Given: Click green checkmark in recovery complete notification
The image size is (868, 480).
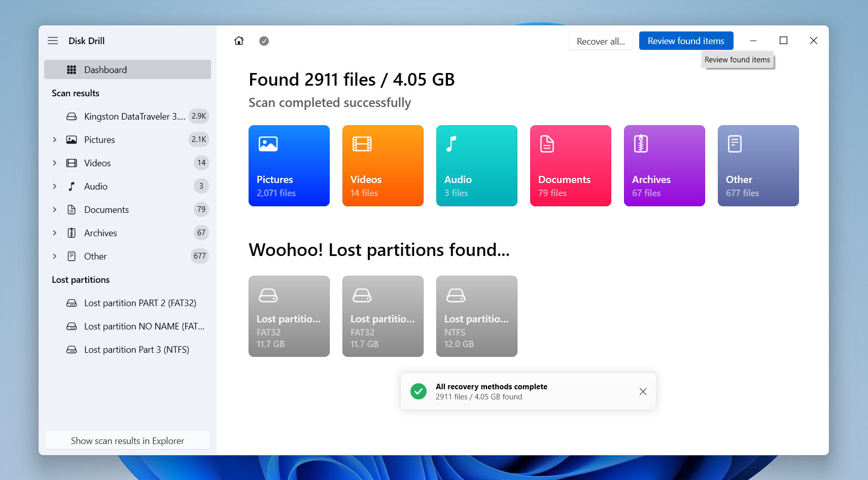Looking at the screenshot, I should coord(419,391).
